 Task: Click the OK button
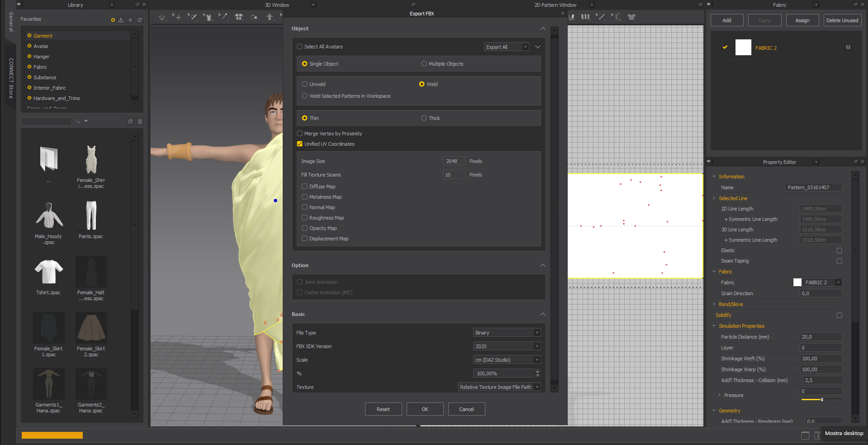click(425, 409)
